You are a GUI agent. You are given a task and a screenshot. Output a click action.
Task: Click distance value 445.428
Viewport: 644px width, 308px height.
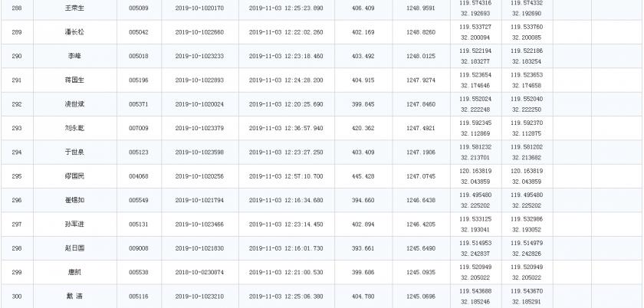tap(363, 176)
